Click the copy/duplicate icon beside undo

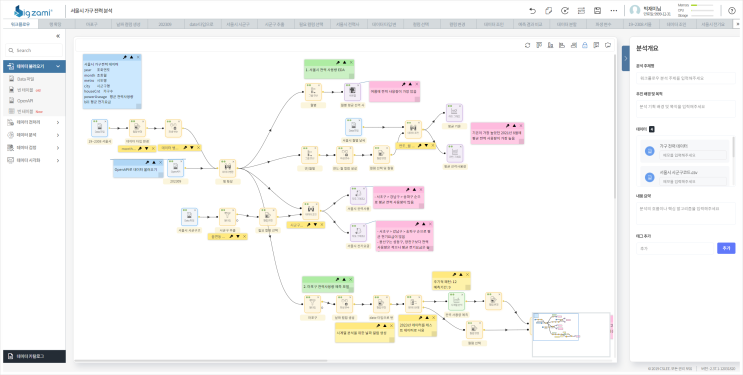tap(548, 10)
